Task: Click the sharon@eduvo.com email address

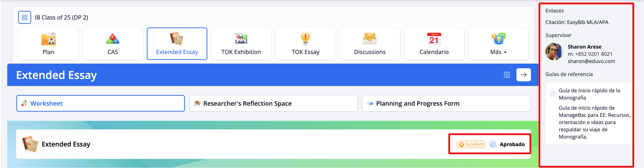Action: 591,61
